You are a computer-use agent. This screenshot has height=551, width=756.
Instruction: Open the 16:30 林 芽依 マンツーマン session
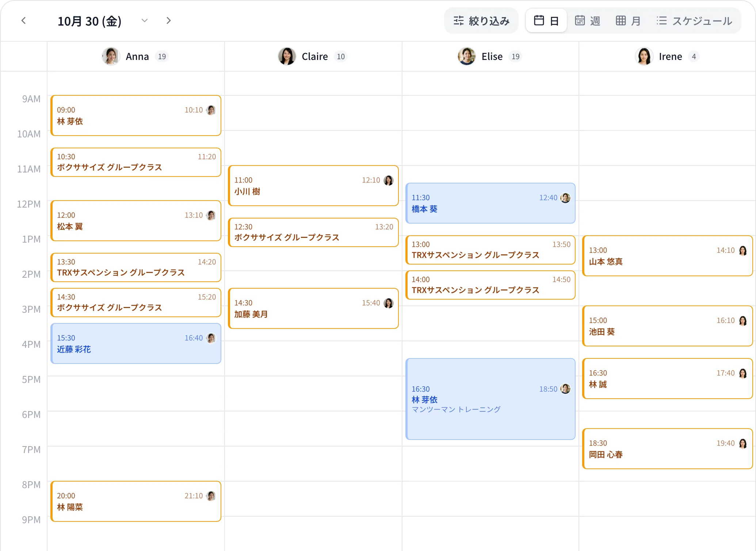pyautogui.click(x=490, y=399)
